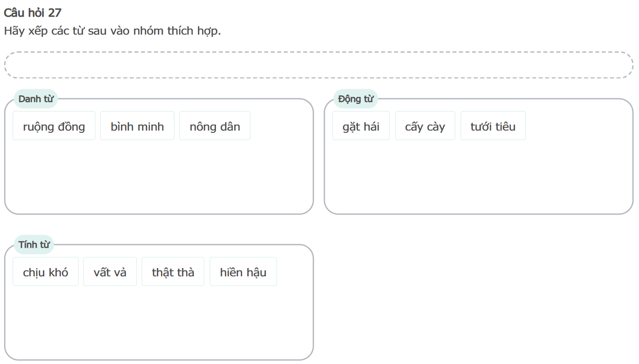Pick the "nông dân" word chip
Viewport: 639px width, 364px height.
point(215,126)
